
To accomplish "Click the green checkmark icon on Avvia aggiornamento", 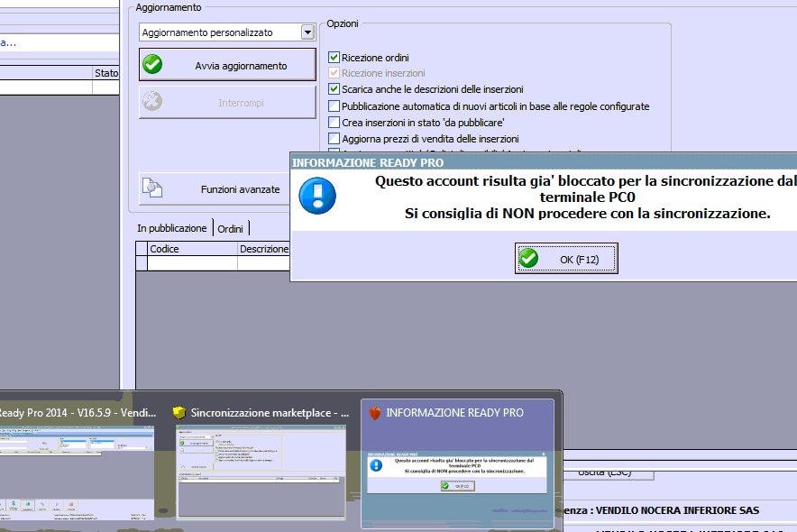I will point(152,65).
